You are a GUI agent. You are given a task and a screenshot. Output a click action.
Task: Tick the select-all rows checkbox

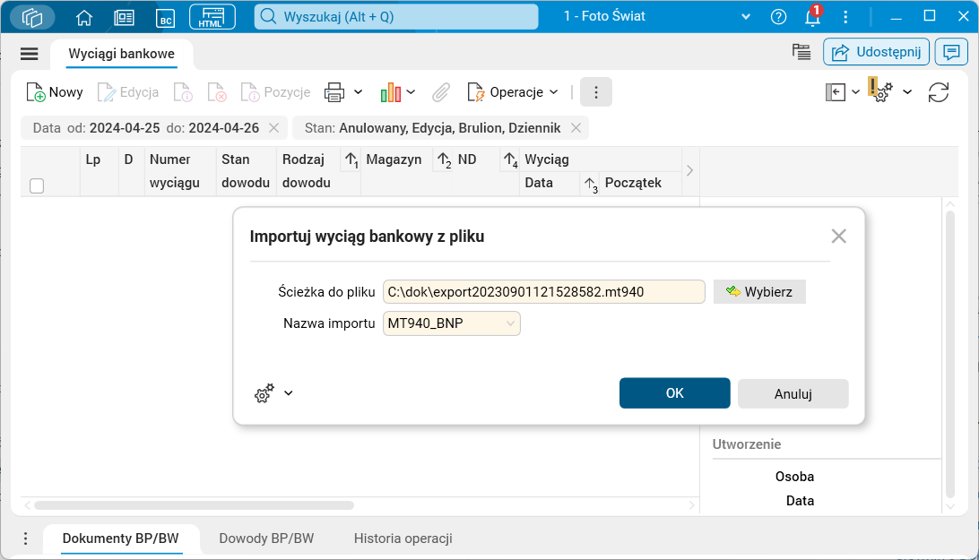tap(37, 186)
